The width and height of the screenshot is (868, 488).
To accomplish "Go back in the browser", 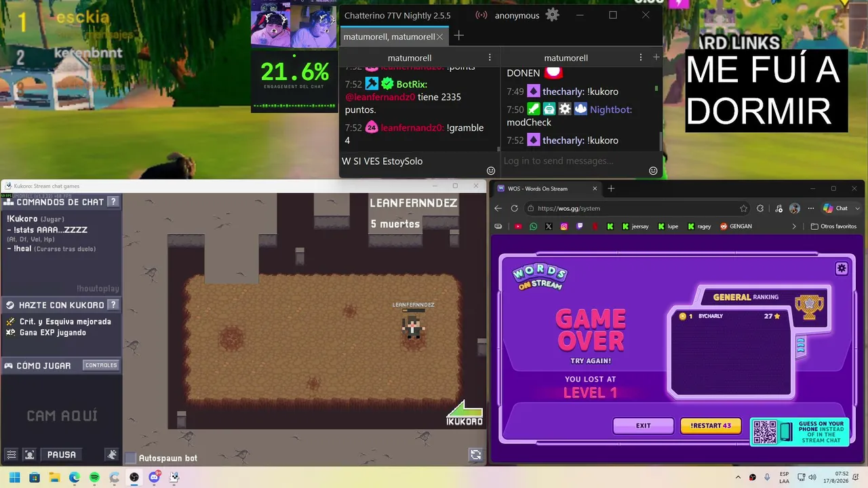I will click(498, 208).
